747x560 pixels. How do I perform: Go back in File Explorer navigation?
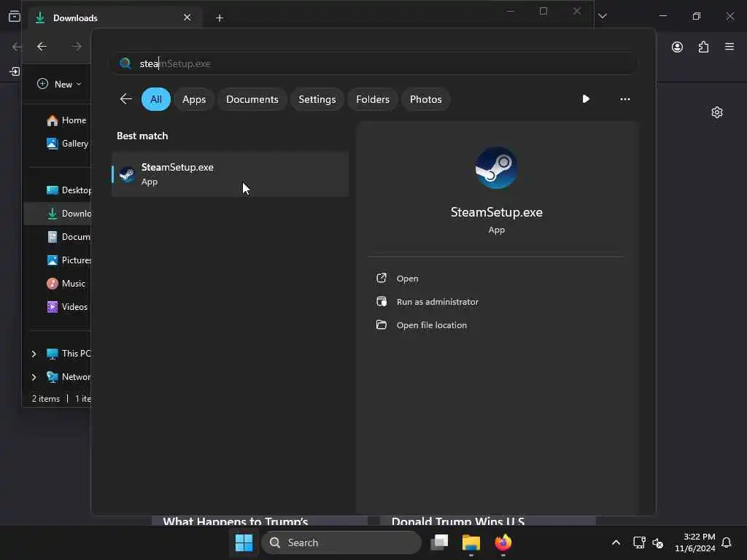point(42,46)
